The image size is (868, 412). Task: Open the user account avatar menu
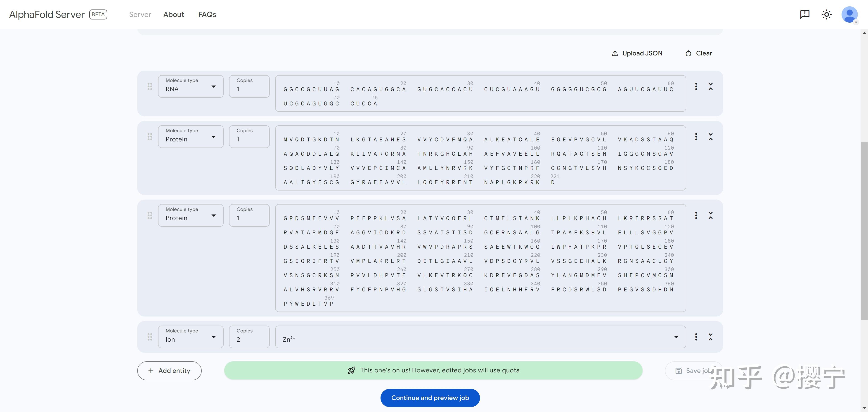click(x=849, y=14)
